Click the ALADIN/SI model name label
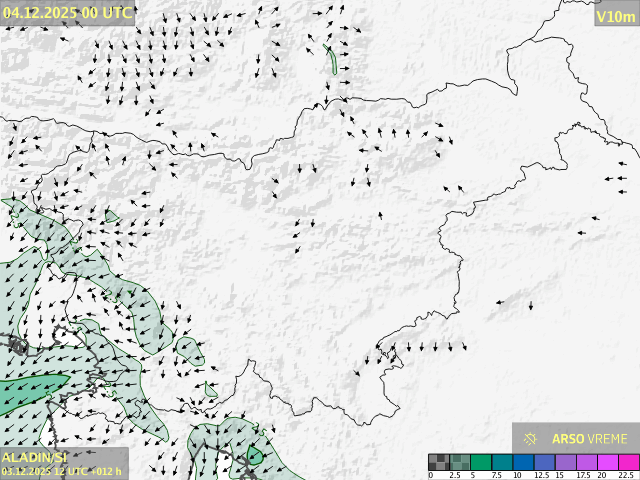The width and height of the screenshot is (640, 480). (34, 457)
